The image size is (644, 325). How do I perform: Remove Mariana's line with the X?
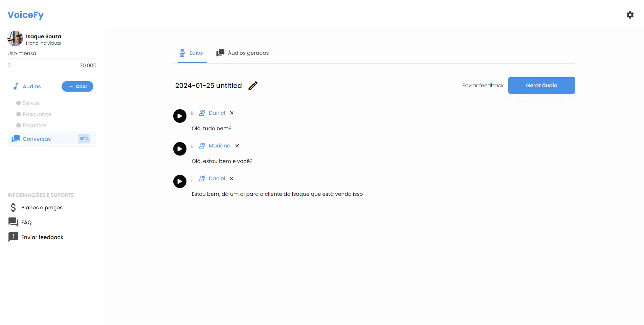click(x=237, y=146)
